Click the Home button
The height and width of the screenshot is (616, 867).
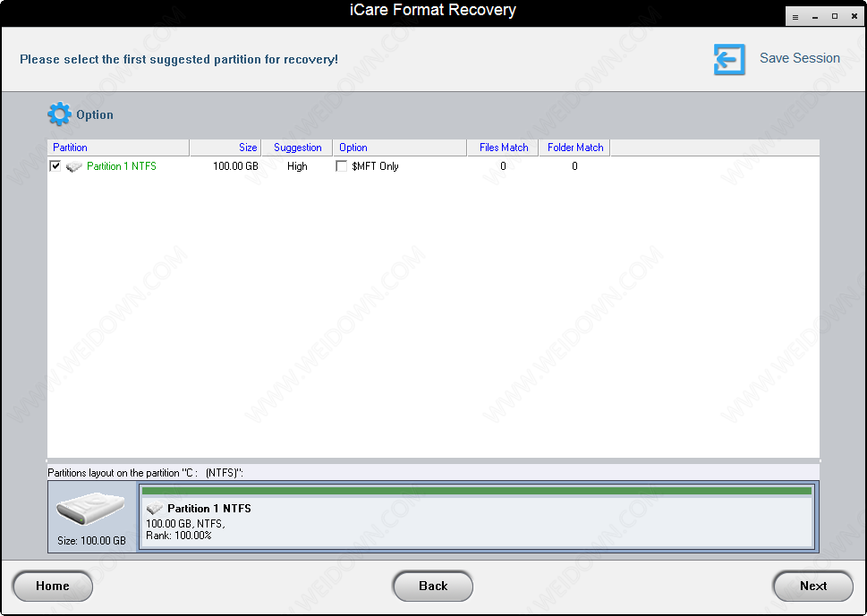coord(53,586)
